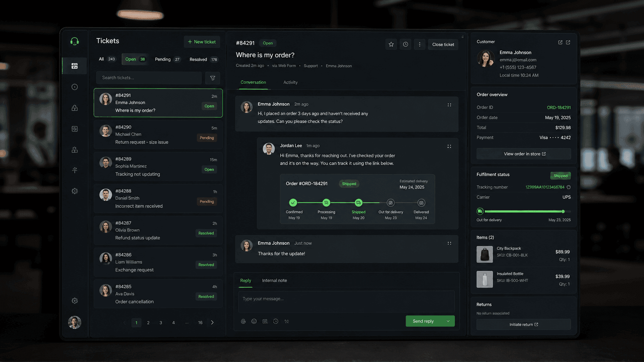This screenshot has width=644, height=362.
Task: Go to page 2 of the tickets
Action: (148, 322)
